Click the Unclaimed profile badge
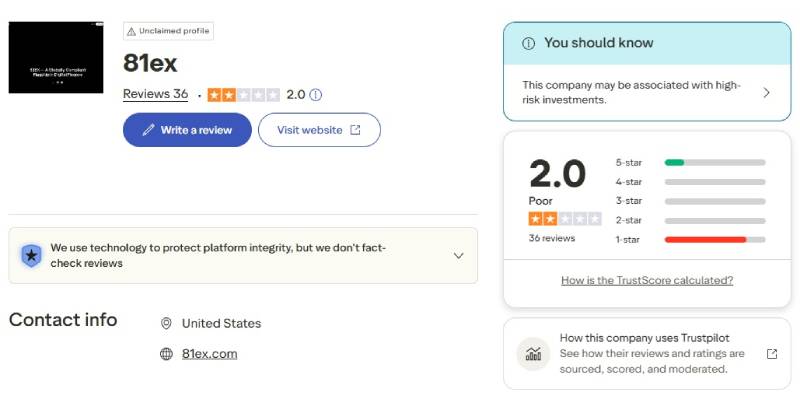 (x=168, y=31)
